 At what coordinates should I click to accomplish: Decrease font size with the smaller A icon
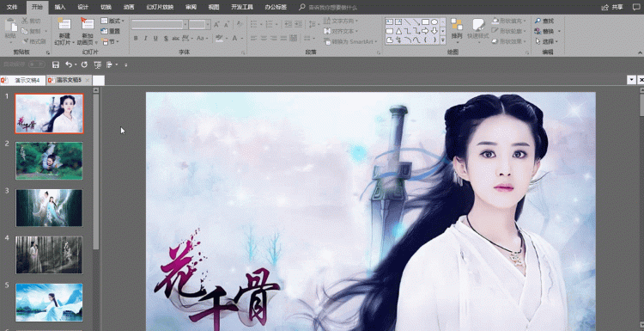227,25
